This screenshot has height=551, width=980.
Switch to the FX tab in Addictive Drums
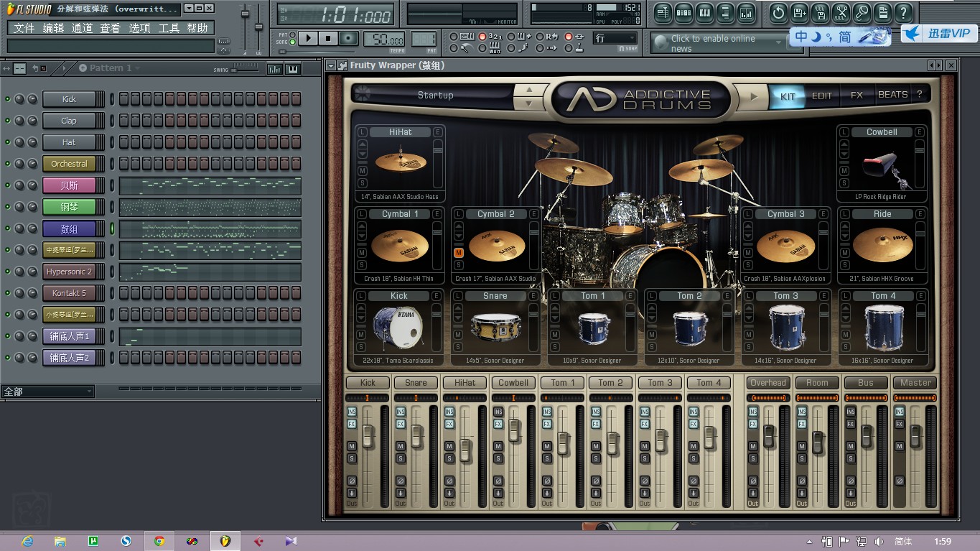click(857, 96)
